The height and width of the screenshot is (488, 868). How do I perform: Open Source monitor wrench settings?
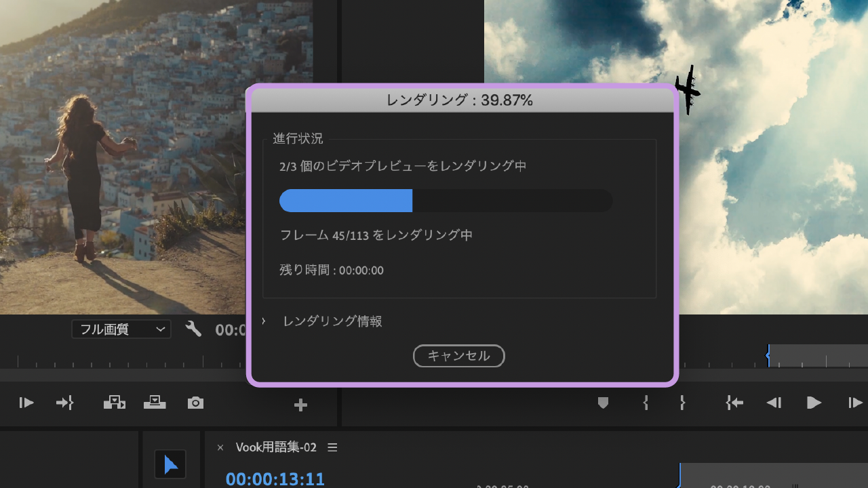coord(193,329)
